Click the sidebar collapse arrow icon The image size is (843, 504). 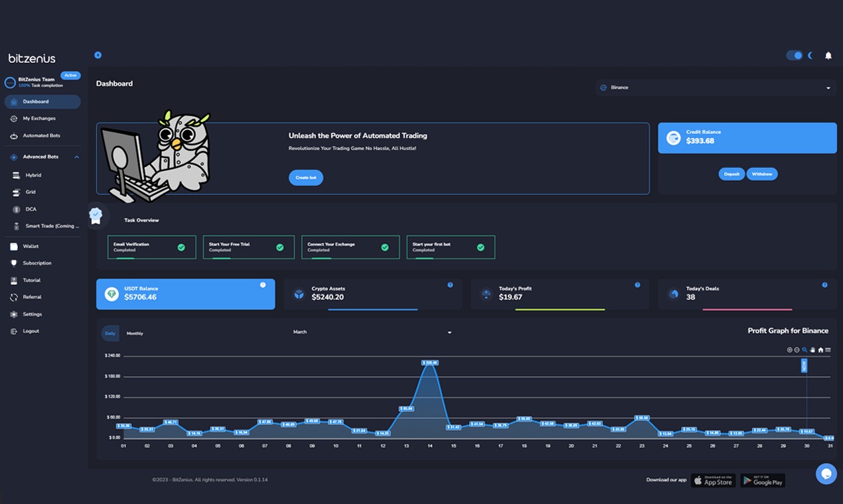[98, 55]
